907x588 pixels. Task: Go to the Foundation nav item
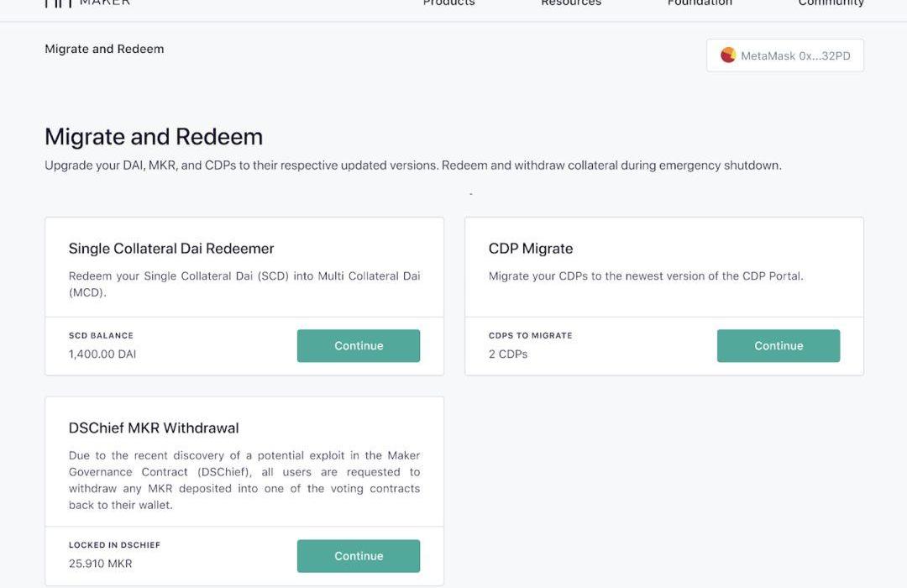tap(700, 3)
